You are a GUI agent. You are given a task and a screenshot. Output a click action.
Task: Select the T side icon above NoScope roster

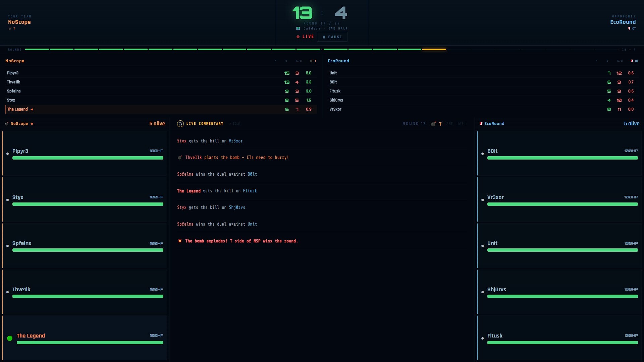point(6,124)
